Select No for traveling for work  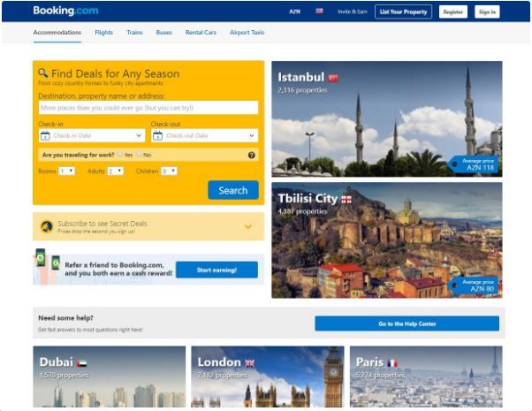(139, 154)
